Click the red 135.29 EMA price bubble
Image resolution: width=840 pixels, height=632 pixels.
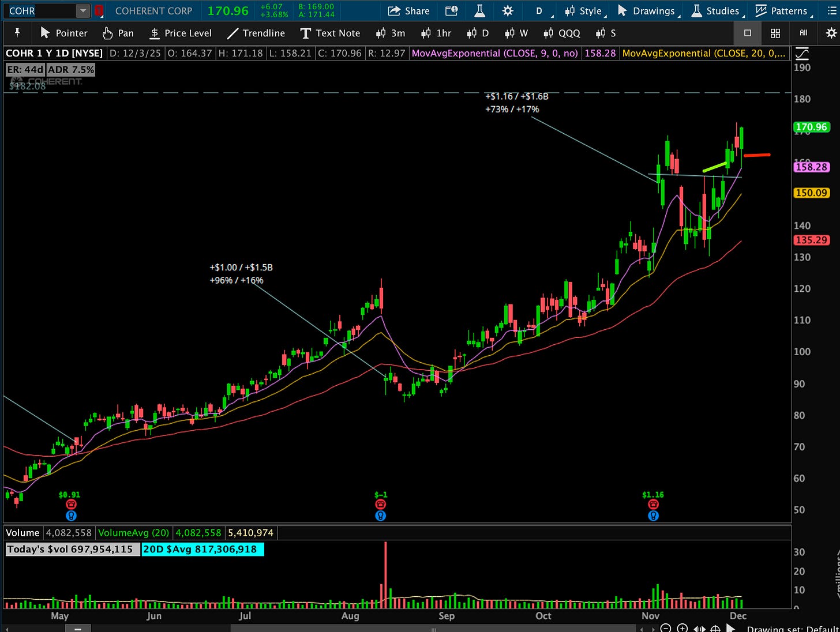tap(811, 240)
